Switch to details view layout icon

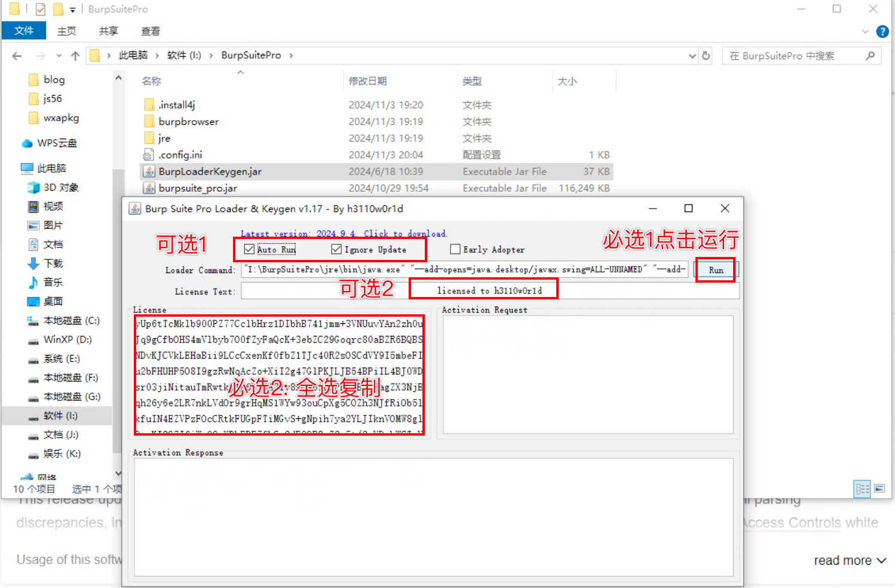coord(862,489)
